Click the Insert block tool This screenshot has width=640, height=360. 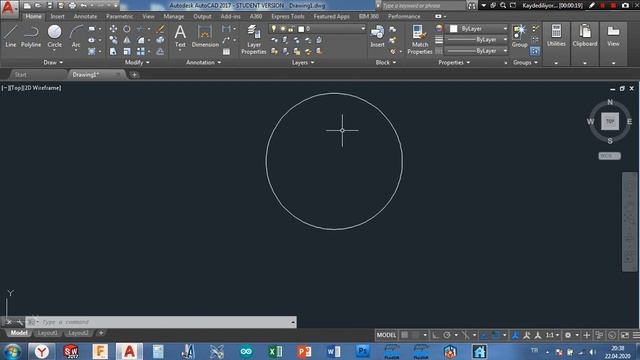click(377, 36)
